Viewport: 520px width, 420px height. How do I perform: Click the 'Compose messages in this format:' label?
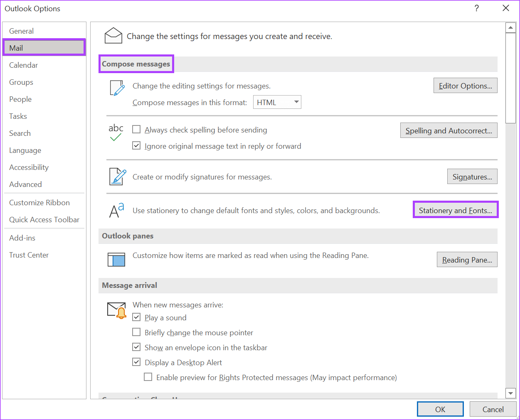tap(190, 103)
